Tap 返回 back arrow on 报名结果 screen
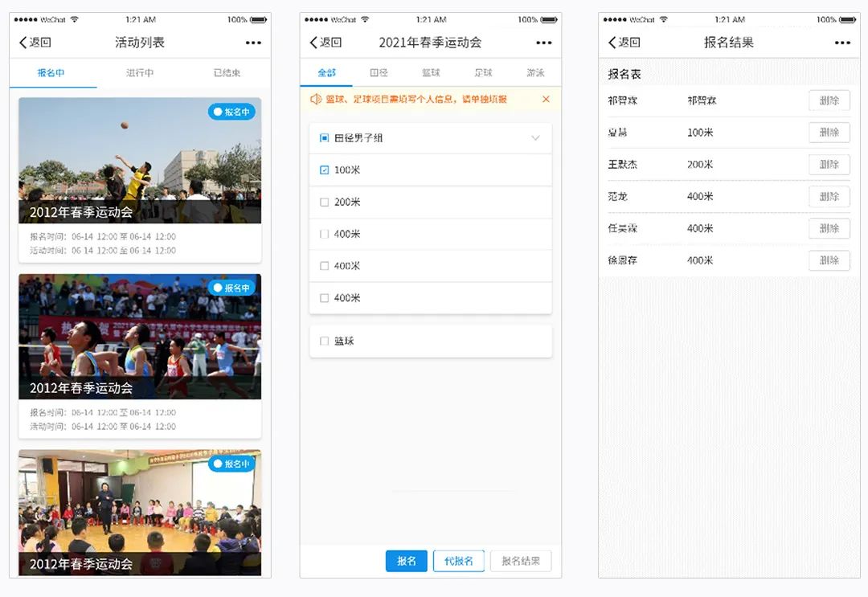868x597 pixels. point(624,43)
